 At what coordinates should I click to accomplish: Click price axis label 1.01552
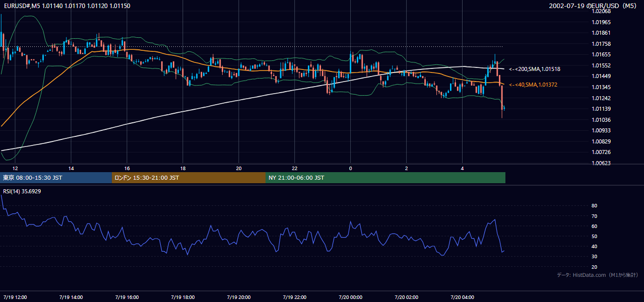point(601,65)
